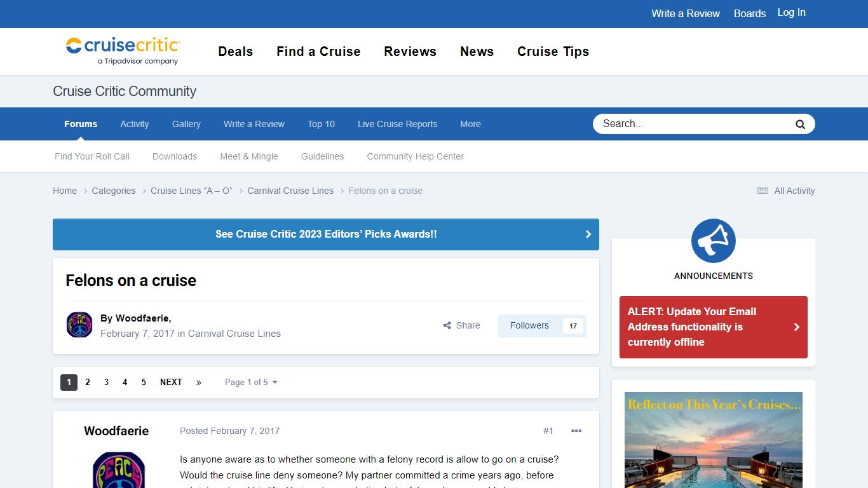
Task: Go to page 3
Action: [x=106, y=383]
